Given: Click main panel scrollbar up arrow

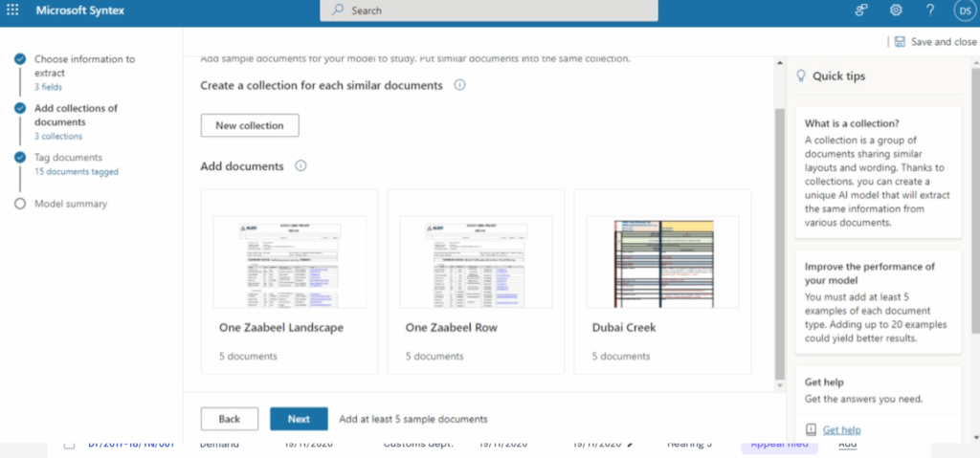Looking at the screenshot, I should coord(779,62).
